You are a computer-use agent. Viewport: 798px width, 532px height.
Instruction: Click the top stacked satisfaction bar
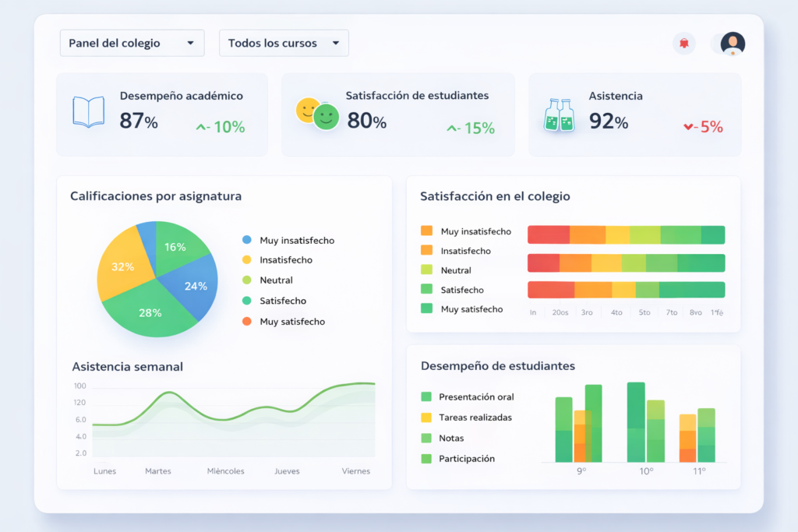tap(626, 235)
